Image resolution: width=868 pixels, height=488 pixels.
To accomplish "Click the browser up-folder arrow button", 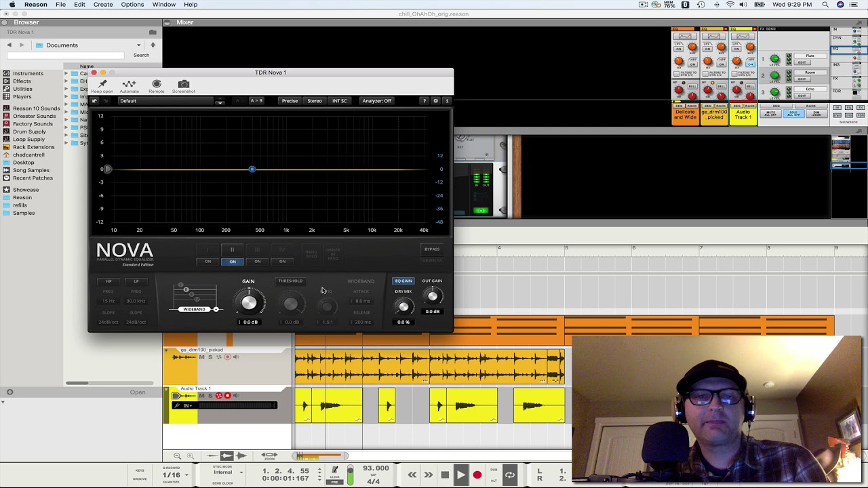I will (x=153, y=45).
